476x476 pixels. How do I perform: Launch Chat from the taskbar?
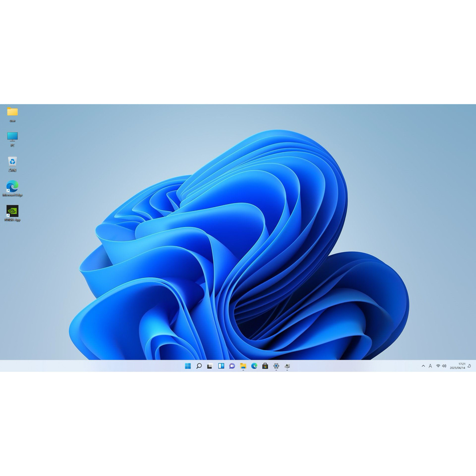[232, 366]
